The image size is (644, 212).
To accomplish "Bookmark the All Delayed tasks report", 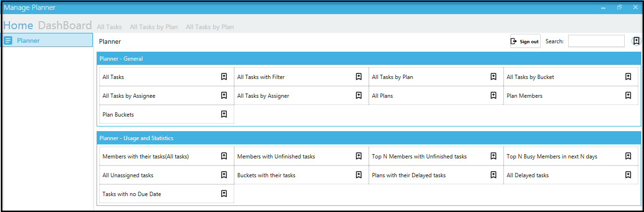I will click(628, 175).
